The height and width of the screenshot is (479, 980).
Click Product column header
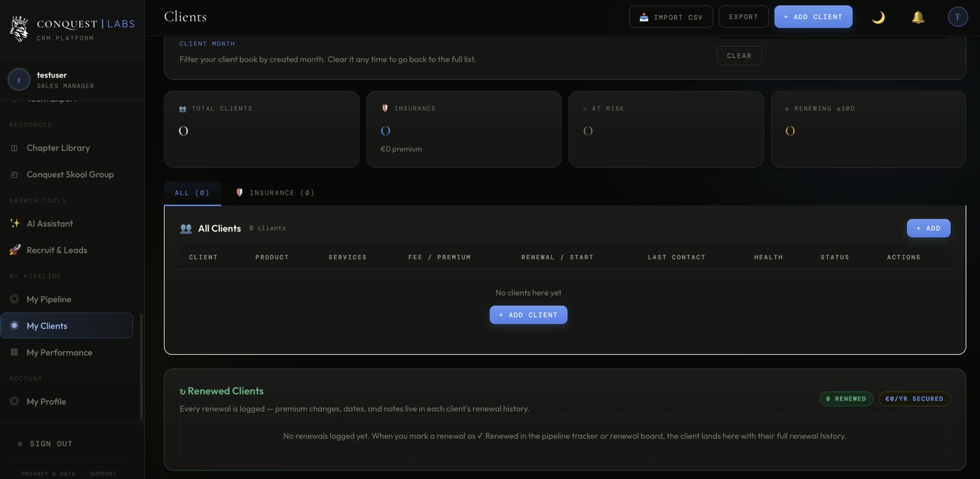(x=272, y=257)
